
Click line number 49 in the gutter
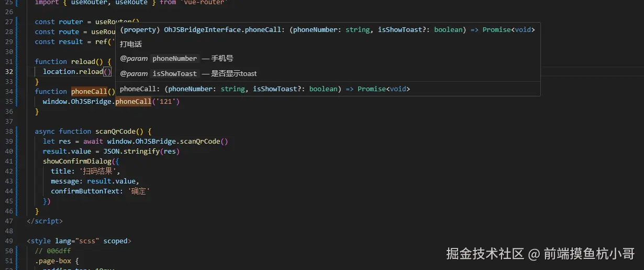point(8,241)
